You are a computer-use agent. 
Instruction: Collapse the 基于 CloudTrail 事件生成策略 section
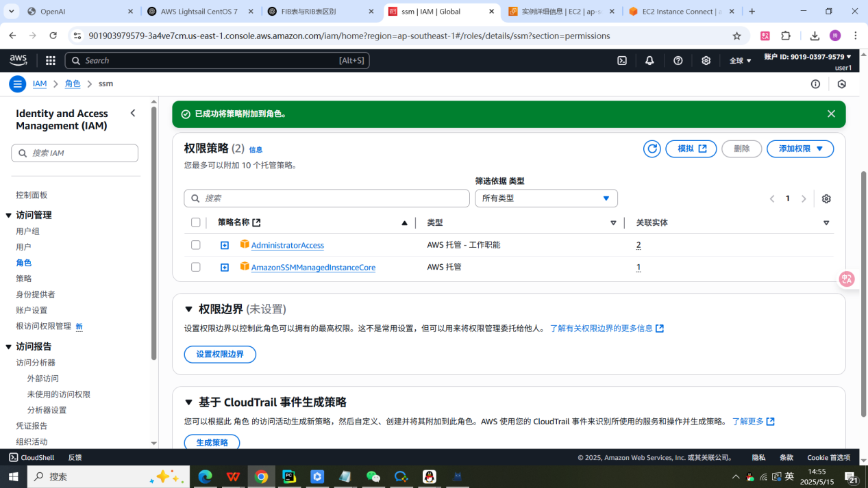coord(189,402)
